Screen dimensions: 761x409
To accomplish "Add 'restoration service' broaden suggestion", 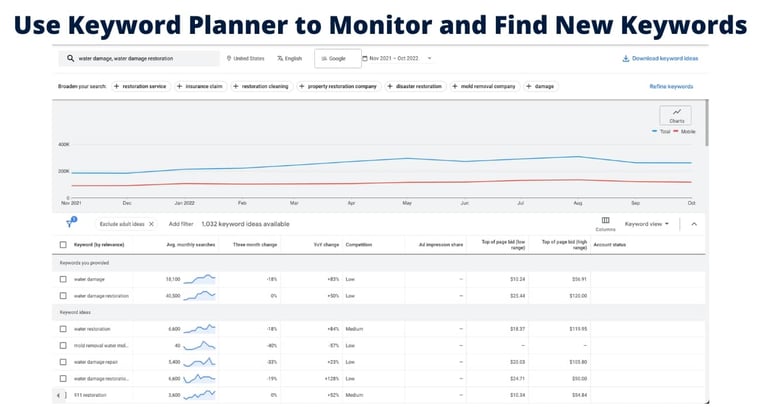I will (140, 86).
